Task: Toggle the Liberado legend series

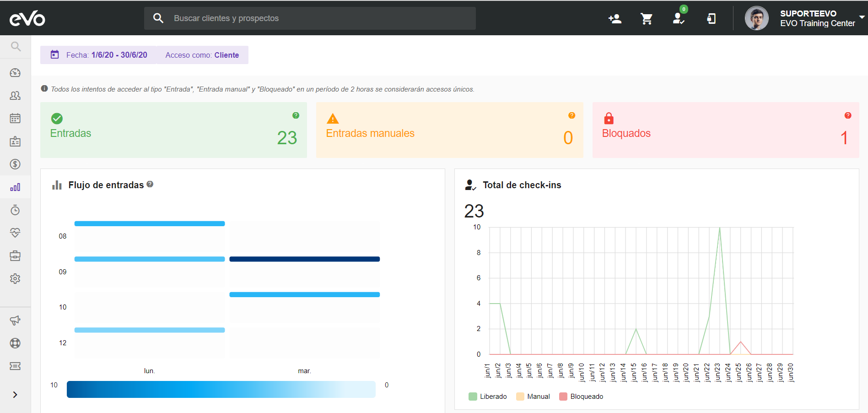Action: pyautogui.click(x=488, y=397)
